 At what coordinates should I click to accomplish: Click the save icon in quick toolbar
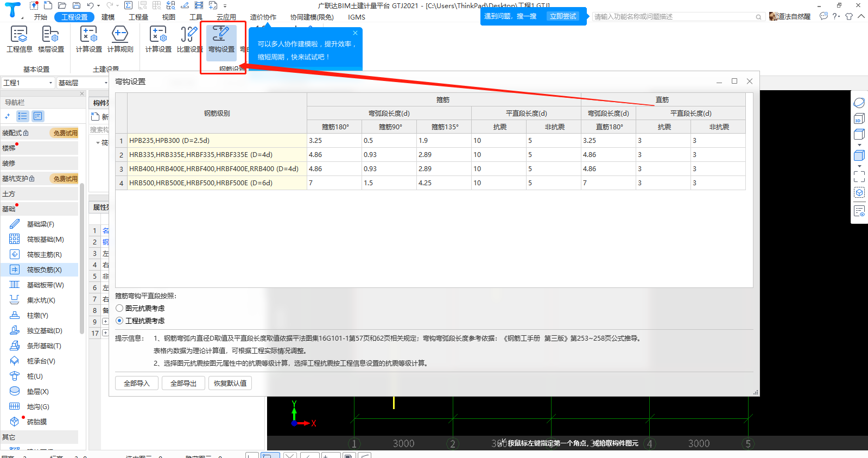point(77,5)
